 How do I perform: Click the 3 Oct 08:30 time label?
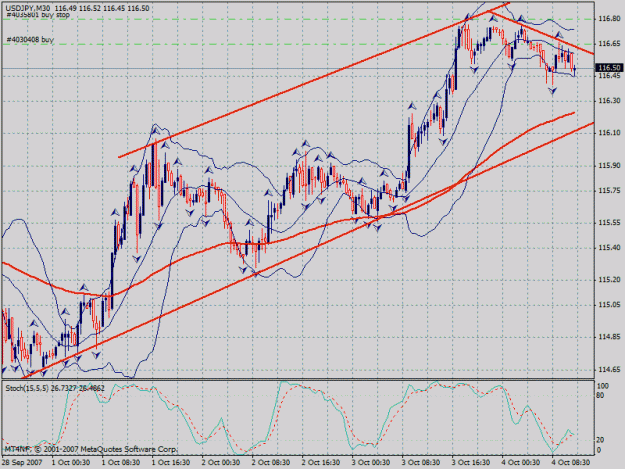point(421,463)
